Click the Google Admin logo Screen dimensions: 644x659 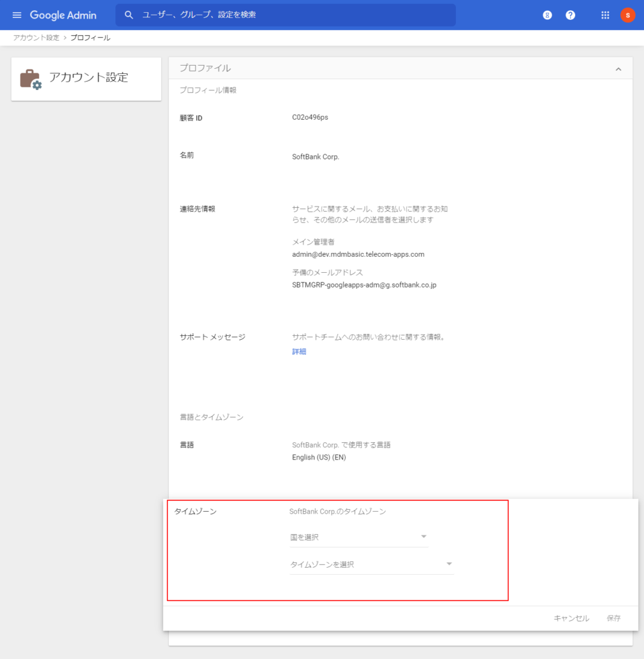[63, 15]
